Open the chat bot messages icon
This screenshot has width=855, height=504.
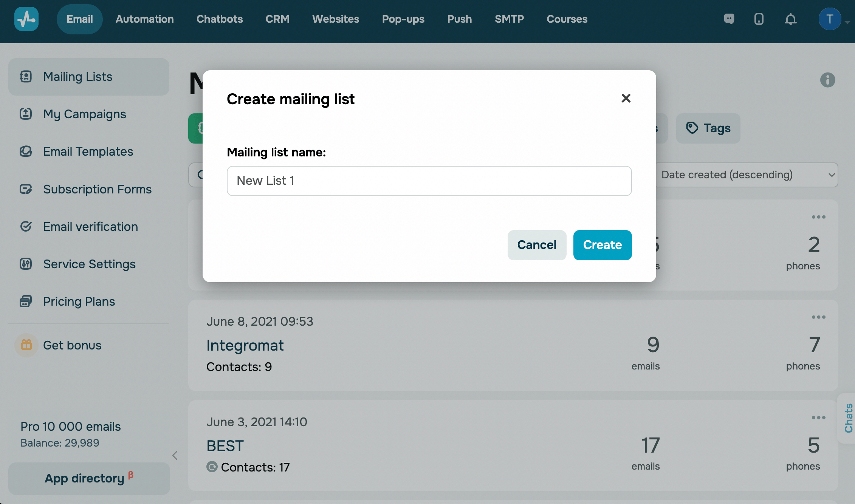pos(729,19)
